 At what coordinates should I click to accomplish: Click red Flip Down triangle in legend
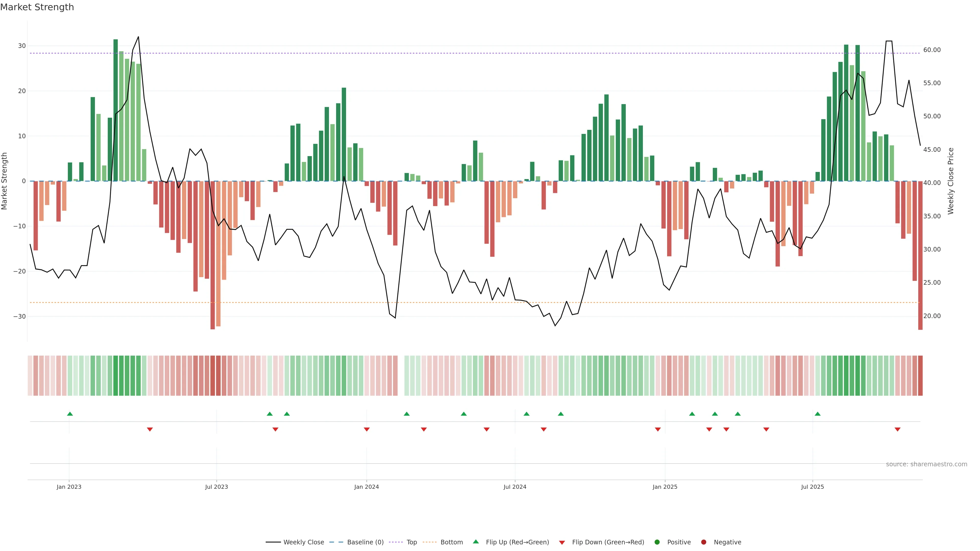(562, 542)
